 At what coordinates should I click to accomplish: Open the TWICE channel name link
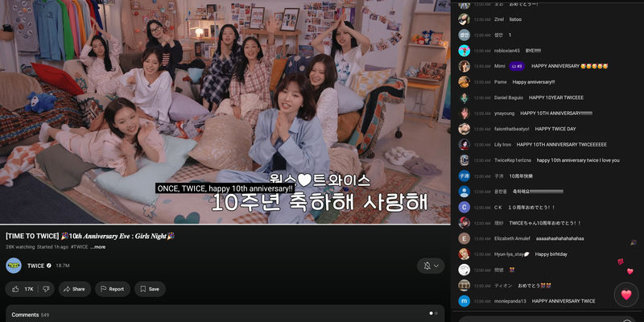(x=35, y=266)
